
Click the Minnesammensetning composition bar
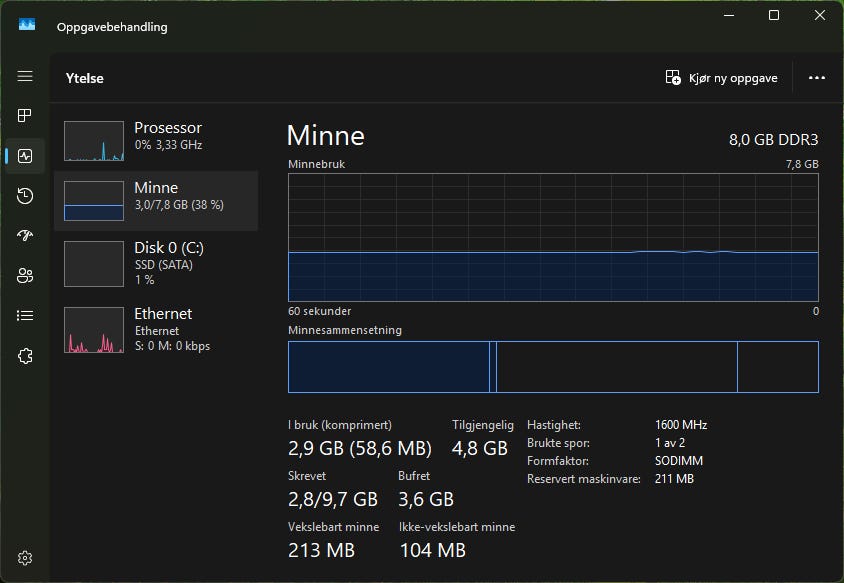553,367
